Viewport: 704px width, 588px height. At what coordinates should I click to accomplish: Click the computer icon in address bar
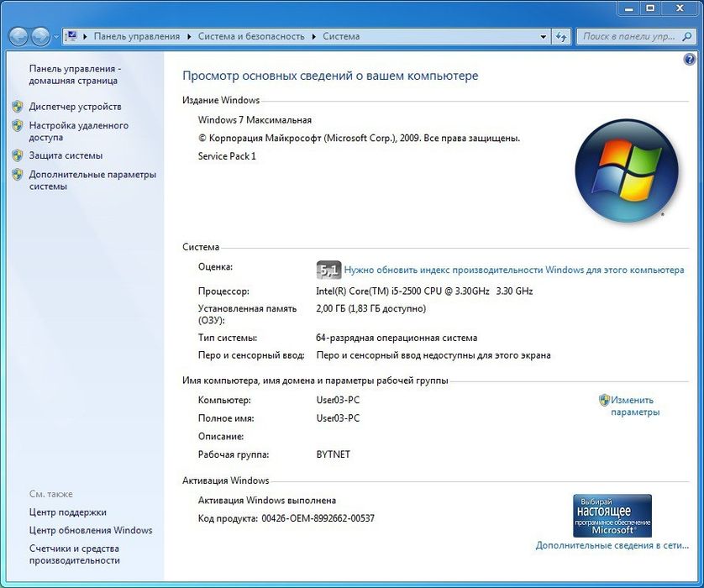coord(71,36)
